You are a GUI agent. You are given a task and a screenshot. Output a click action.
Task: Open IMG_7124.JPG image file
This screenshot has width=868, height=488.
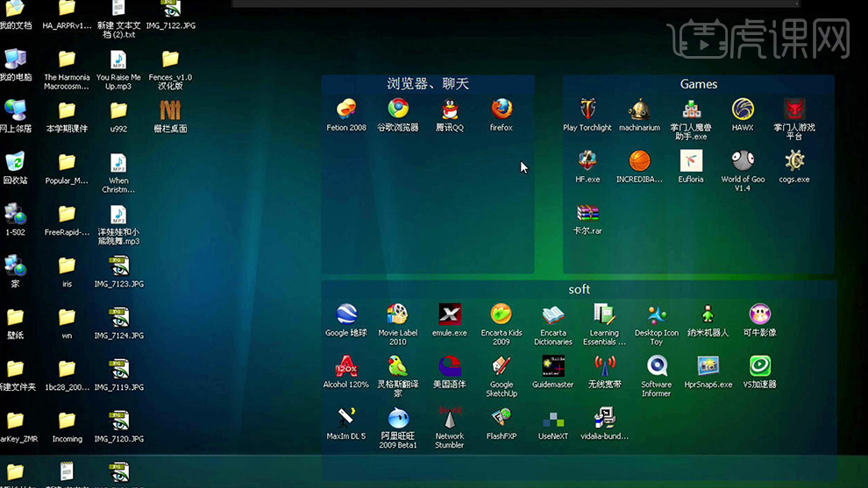pos(118,317)
